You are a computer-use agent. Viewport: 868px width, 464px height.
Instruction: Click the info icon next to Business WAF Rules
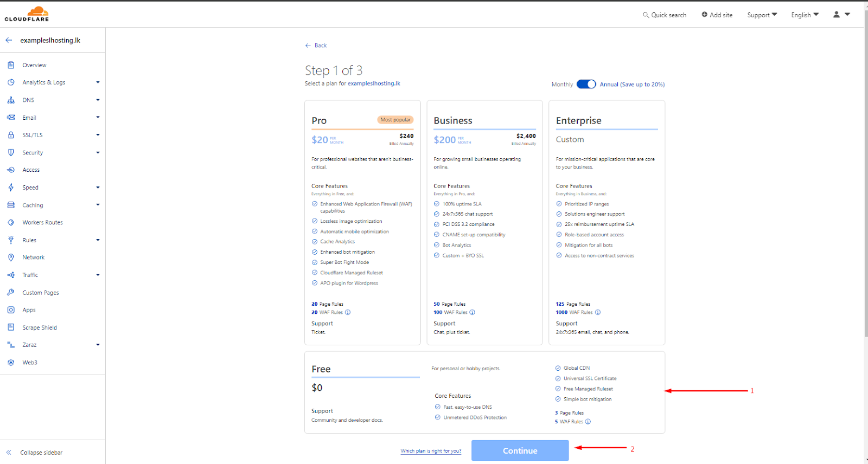coord(472,312)
